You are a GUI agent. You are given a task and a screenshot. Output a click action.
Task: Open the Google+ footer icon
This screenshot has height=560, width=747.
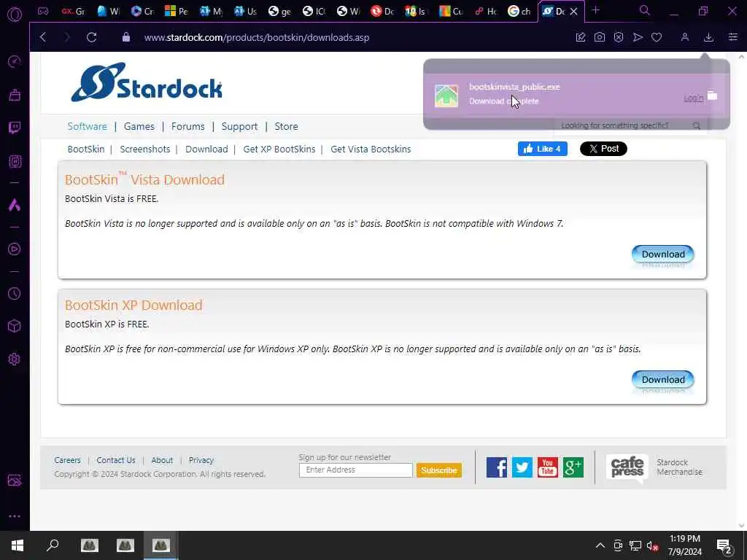tap(573, 467)
